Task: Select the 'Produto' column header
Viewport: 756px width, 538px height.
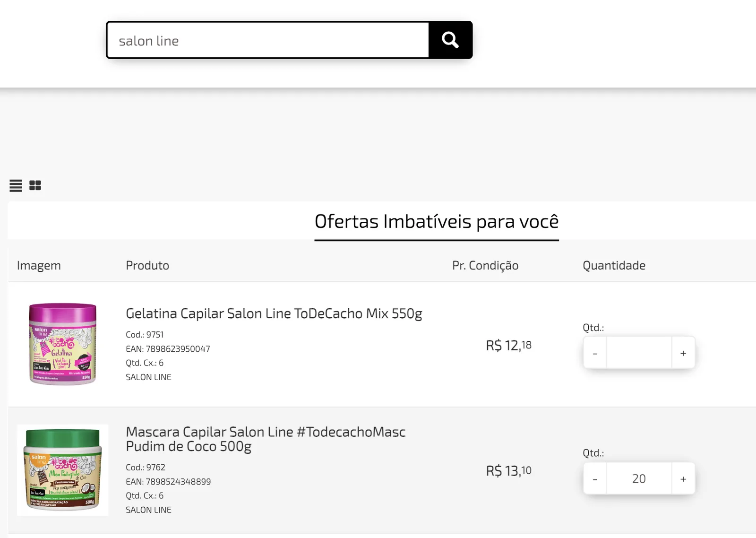Action: pyautogui.click(x=147, y=266)
